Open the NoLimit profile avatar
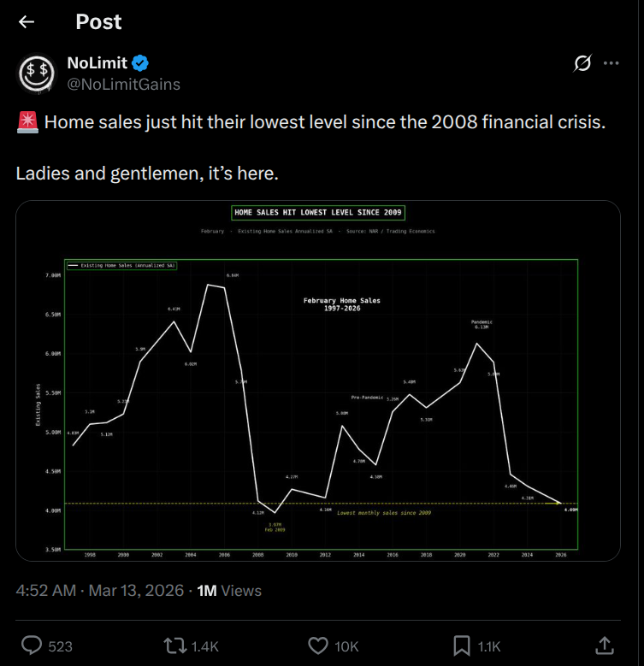This screenshot has height=666, width=644. (38, 73)
